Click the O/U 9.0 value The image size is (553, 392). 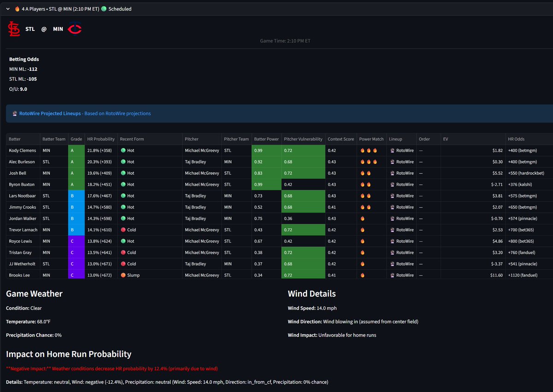point(24,89)
